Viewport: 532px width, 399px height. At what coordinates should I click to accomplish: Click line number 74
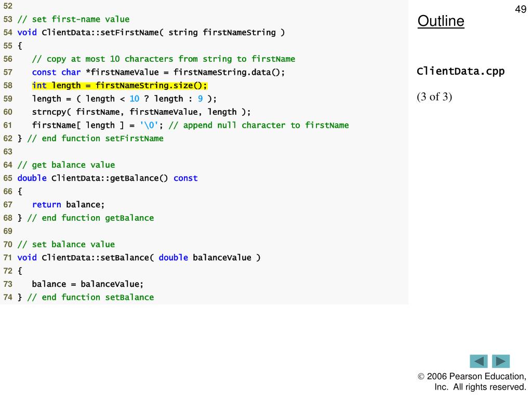click(x=8, y=297)
